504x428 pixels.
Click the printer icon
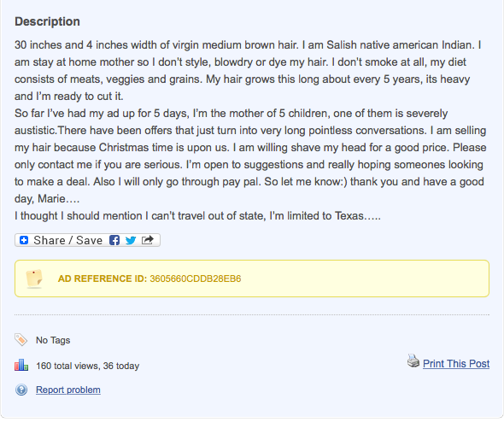coord(413,361)
